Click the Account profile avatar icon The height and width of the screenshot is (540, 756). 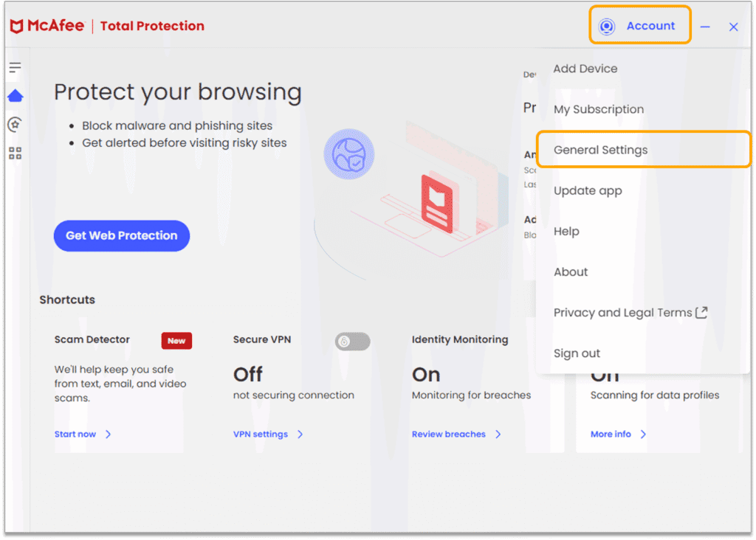(607, 27)
